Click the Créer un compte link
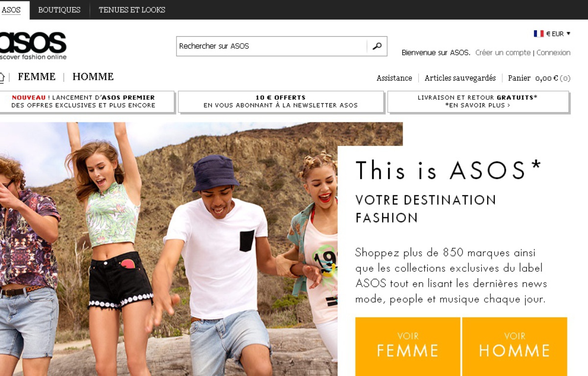This screenshot has height=376, width=588. (503, 52)
